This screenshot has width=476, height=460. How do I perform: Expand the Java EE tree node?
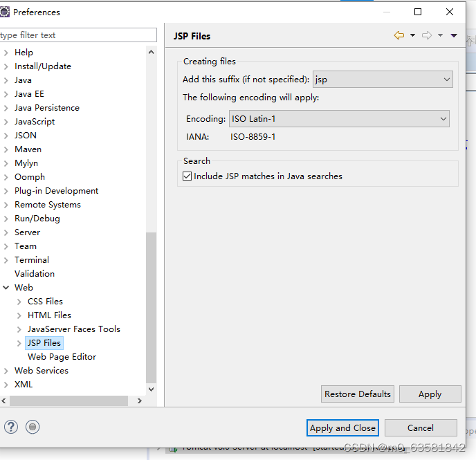6,94
